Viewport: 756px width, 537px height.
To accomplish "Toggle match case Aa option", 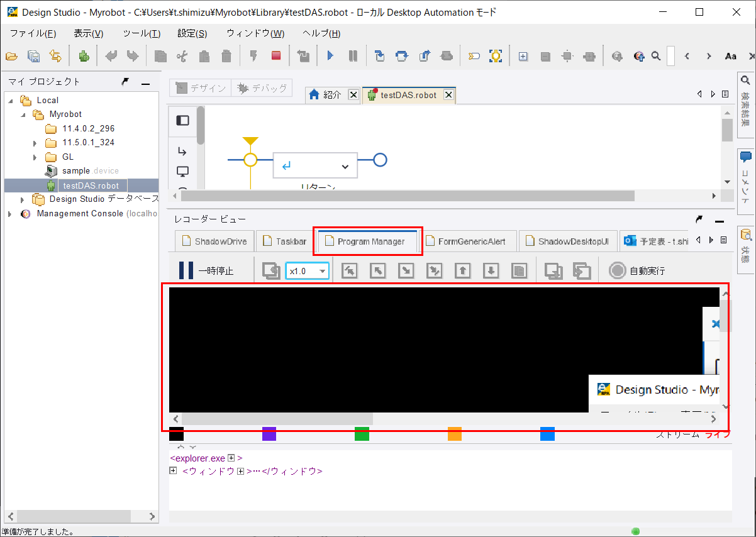I will 730,56.
